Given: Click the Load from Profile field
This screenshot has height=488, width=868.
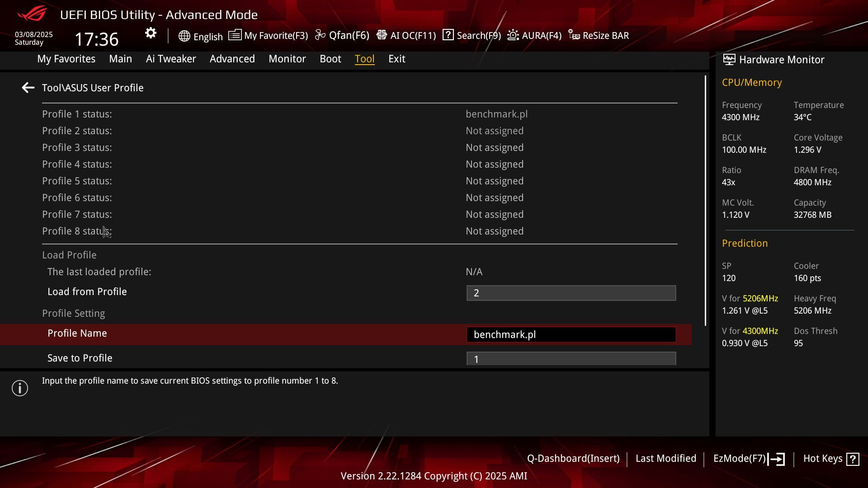Looking at the screenshot, I should [571, 293].
